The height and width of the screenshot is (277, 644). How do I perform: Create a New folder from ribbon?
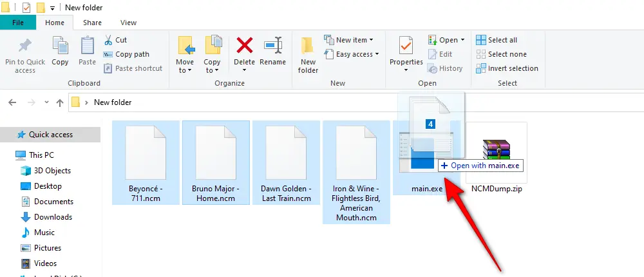308,55
